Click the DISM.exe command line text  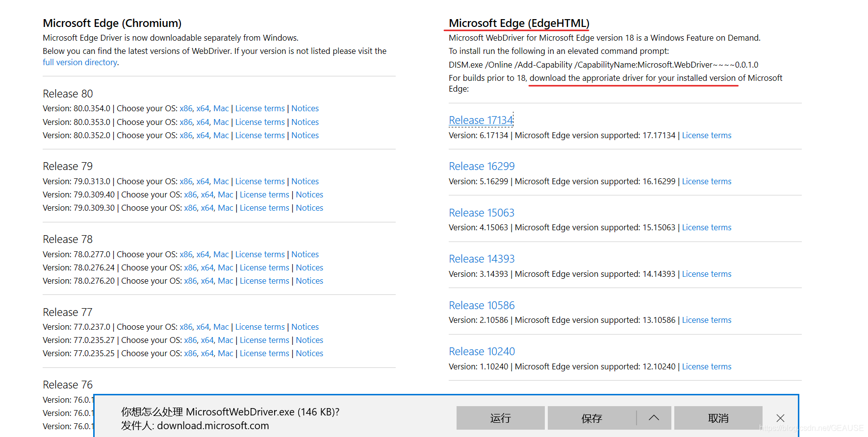603,65
